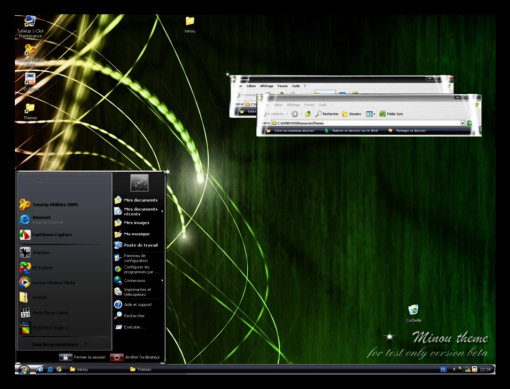Click the Up folder arrow icon
The width and height of the screenshot is (510, 389).
coord(308,114)
